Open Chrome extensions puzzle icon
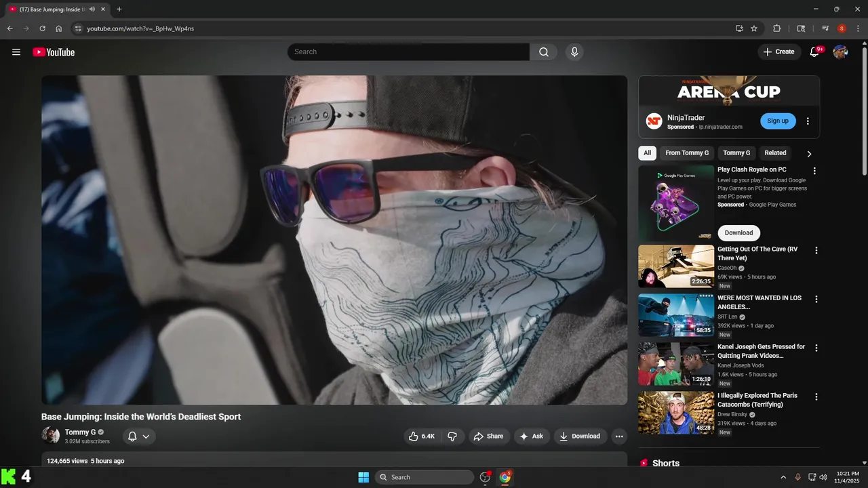 tap(777, 28)
